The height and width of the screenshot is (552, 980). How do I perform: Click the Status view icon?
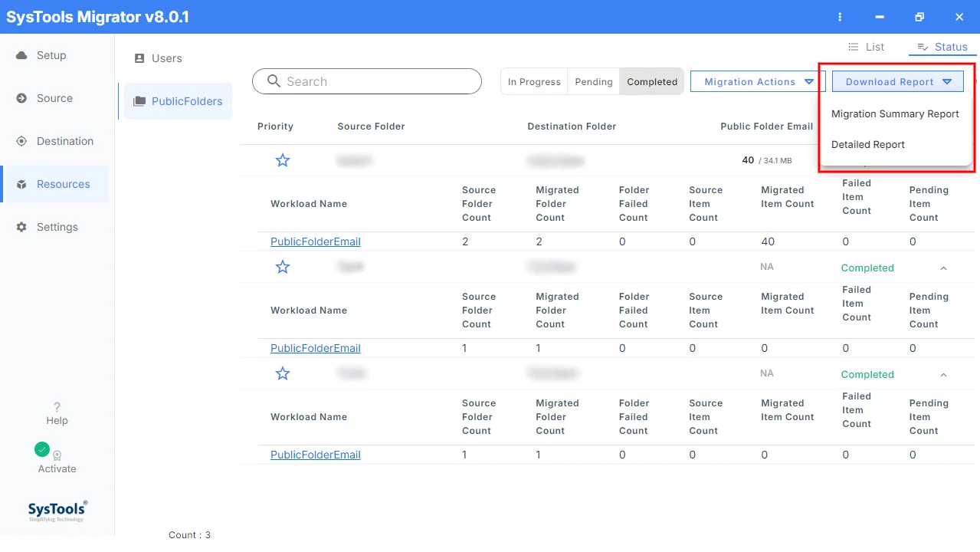pos(923,47)
